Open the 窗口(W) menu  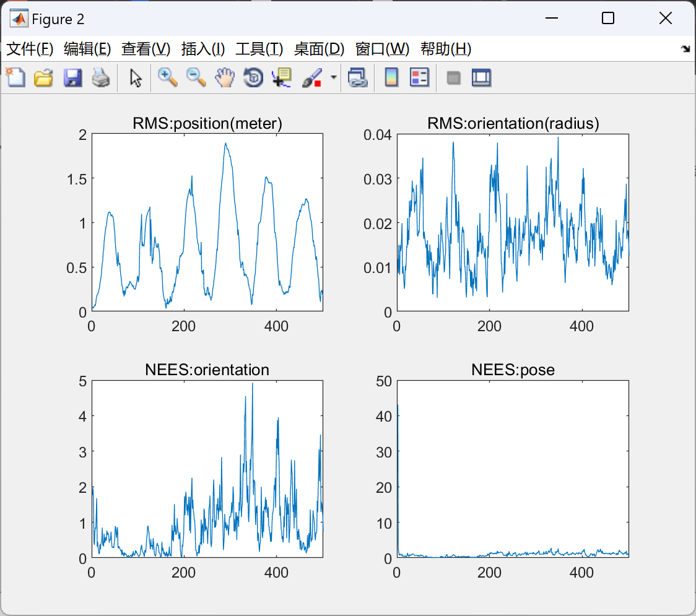(382, 49)
